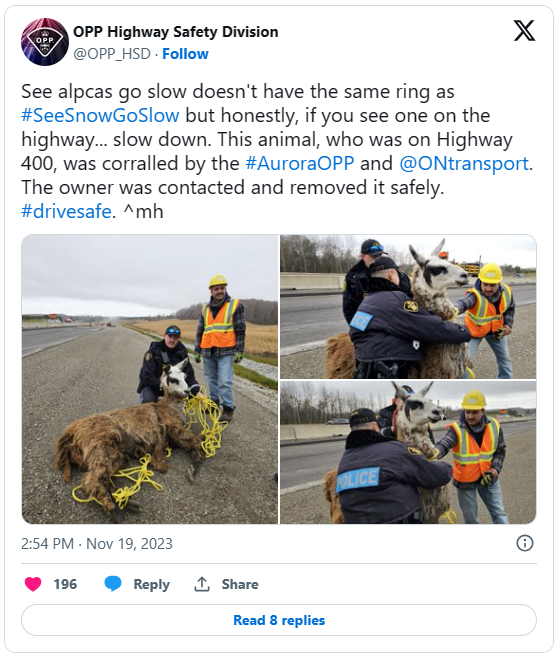Viewport: 558px width, 660px height.
Task: View large photo of llama lying down
Action: pyautogui.click(x=150, y=379)
